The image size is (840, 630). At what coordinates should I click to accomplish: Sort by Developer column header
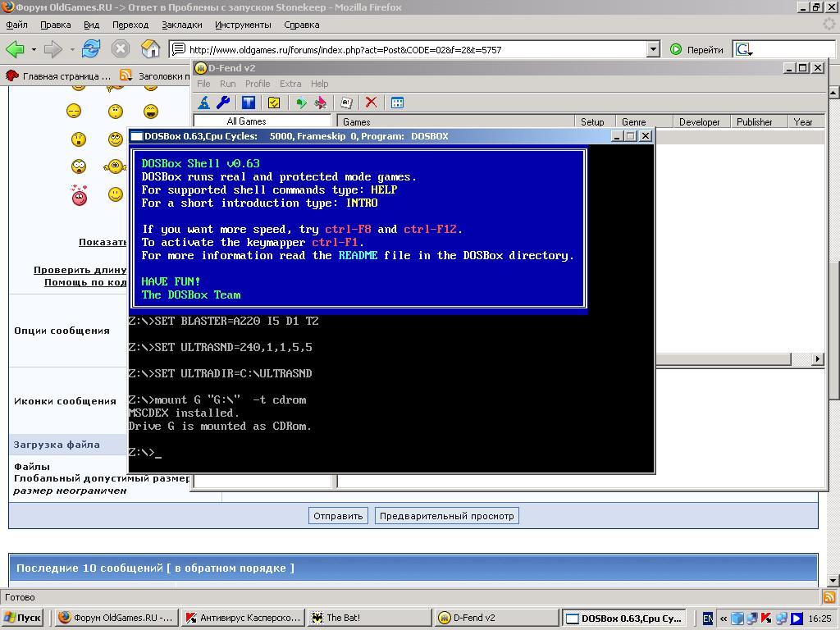tap(702, 121)
